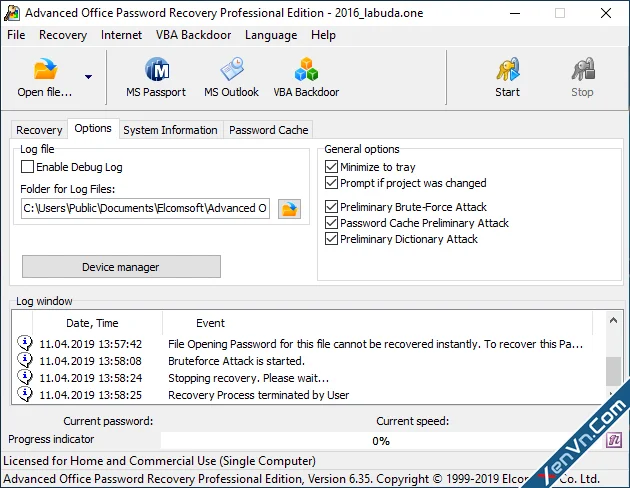Switch to the Recovery tab
This screenshot has height=488, width=630.
point(39,130)
